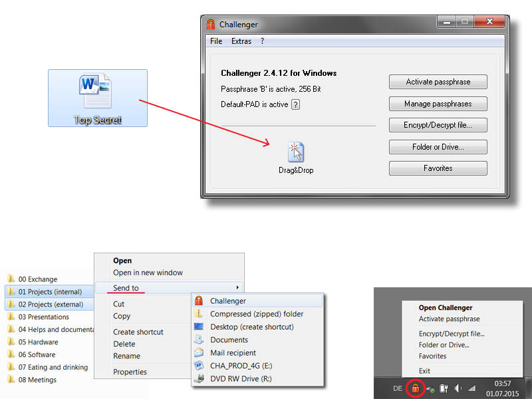Screen dimensions: 532x399
Task: Open the ? help menu
Action: click(x=262, y=41)
